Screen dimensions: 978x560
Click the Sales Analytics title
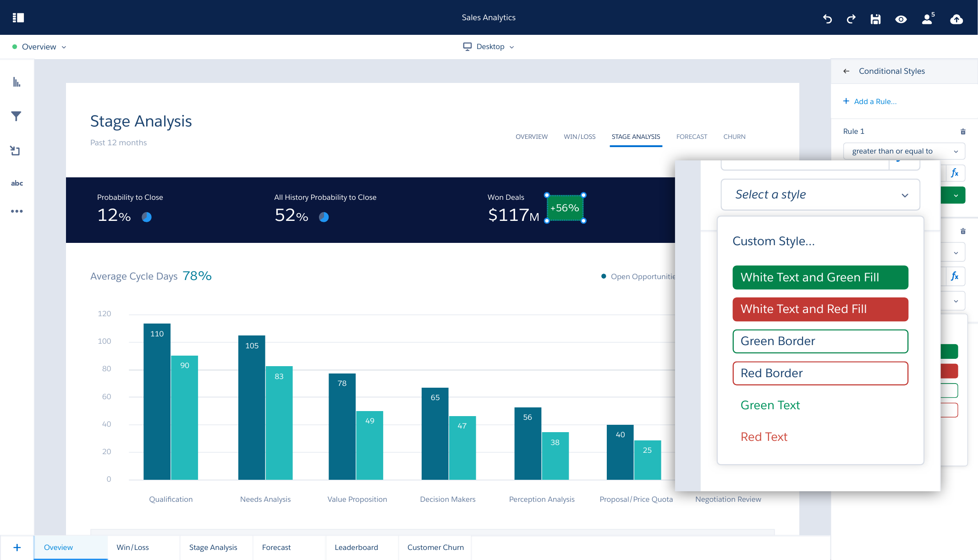point(489,17)
